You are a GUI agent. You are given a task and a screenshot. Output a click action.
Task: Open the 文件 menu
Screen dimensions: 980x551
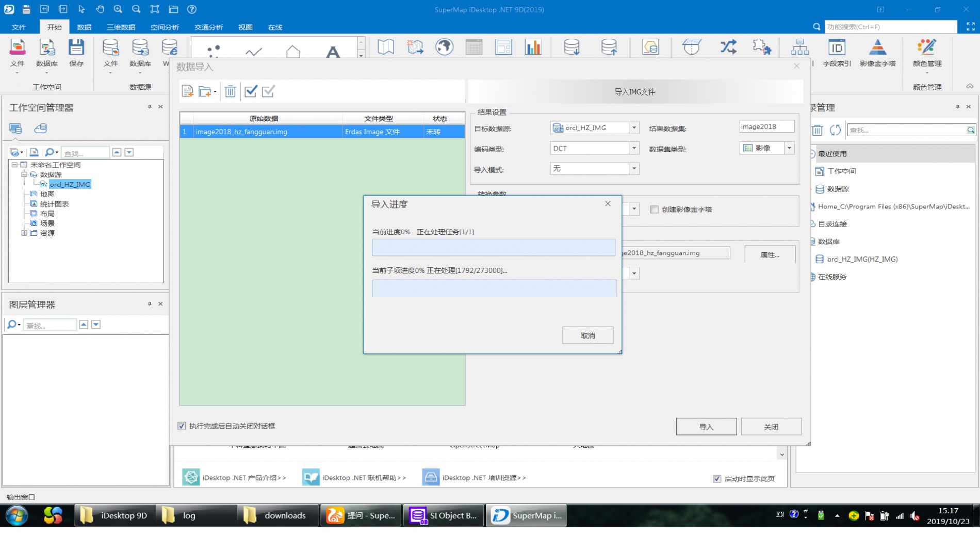coord(19,27)
